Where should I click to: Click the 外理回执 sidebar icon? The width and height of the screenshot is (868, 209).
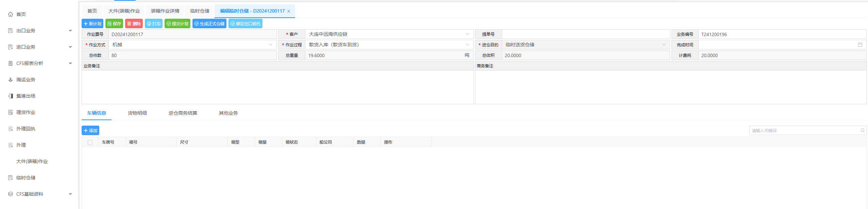point(11,129)
